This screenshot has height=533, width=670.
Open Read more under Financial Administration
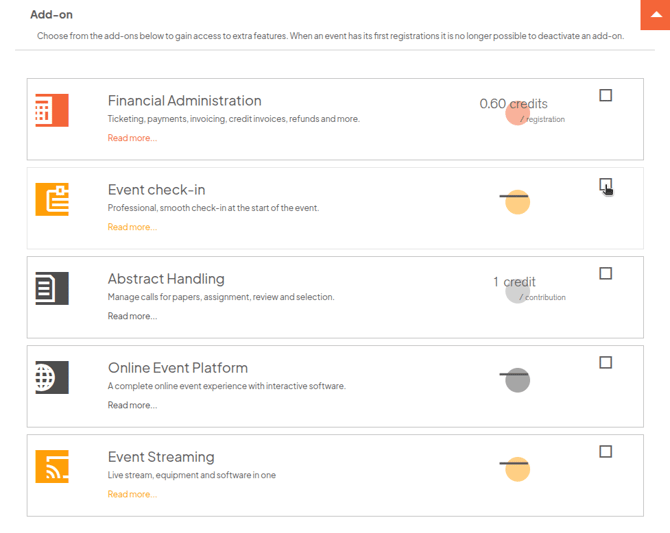[x=132, y=138]
